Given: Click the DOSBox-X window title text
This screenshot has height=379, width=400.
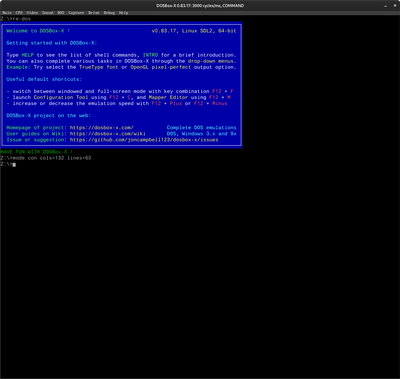Looking at the screenshot, I should click(x=200, y=6).
